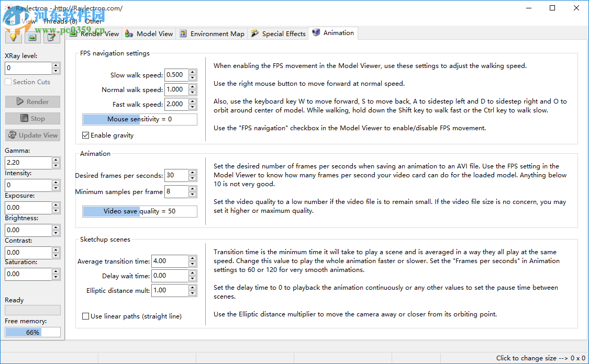
Task: Decrease Minimum samples per frame value
Action: tap(192, 195)
